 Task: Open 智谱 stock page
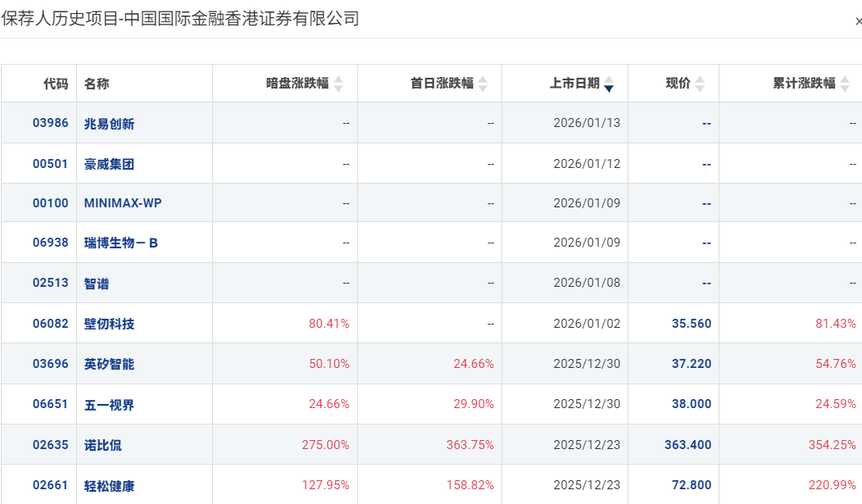coord(96,284)
